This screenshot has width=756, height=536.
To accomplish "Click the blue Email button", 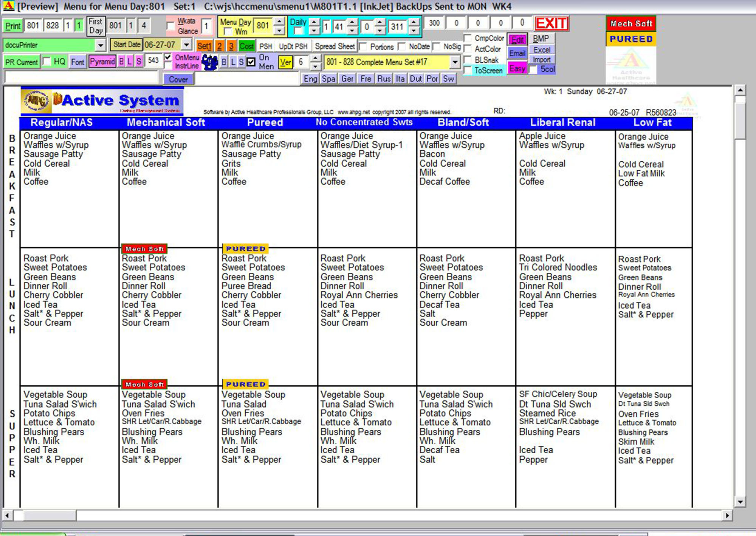I will [x=517, y=53].
